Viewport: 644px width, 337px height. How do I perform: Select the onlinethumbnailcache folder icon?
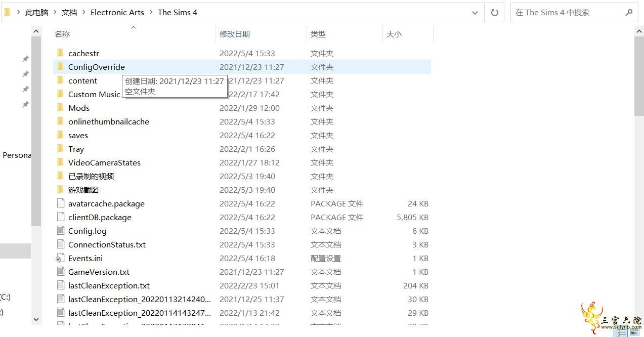pyautogui.click(x=60, y=121)
